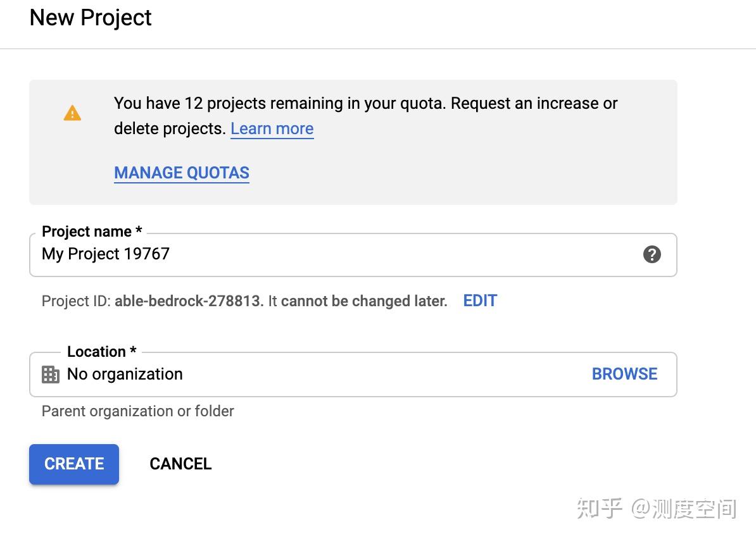Click the New Project title

[90, 18]
